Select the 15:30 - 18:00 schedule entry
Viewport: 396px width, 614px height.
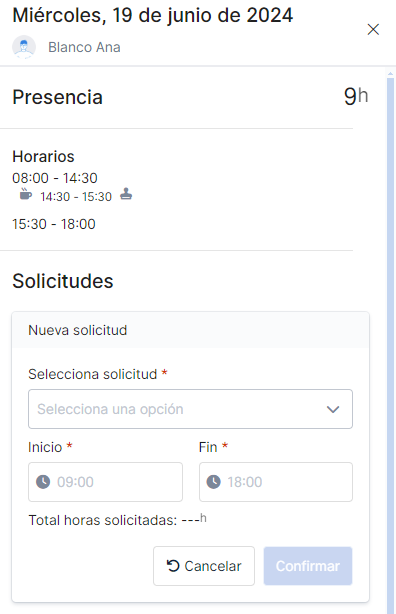tap(54, 224)
